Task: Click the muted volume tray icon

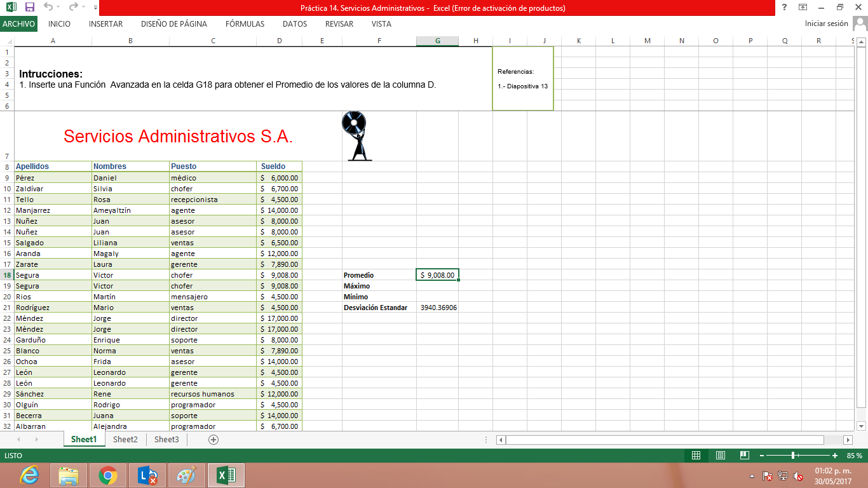Action: point(799,475)
